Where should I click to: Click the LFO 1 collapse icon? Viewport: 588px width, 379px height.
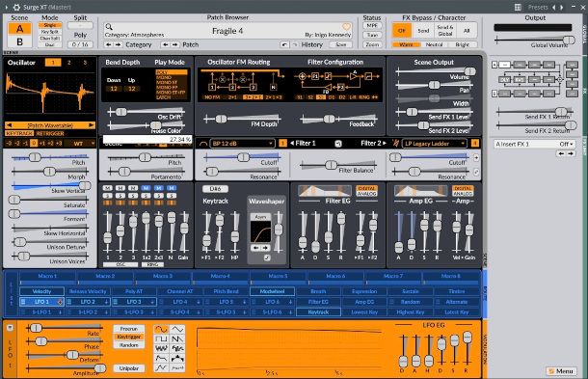click(10, 328)
